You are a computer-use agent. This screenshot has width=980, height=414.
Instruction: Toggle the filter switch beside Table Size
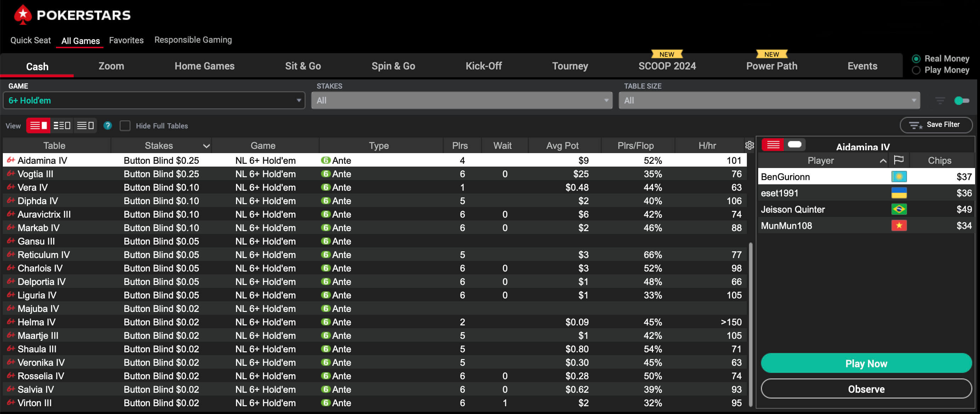(x=961, y=100)
